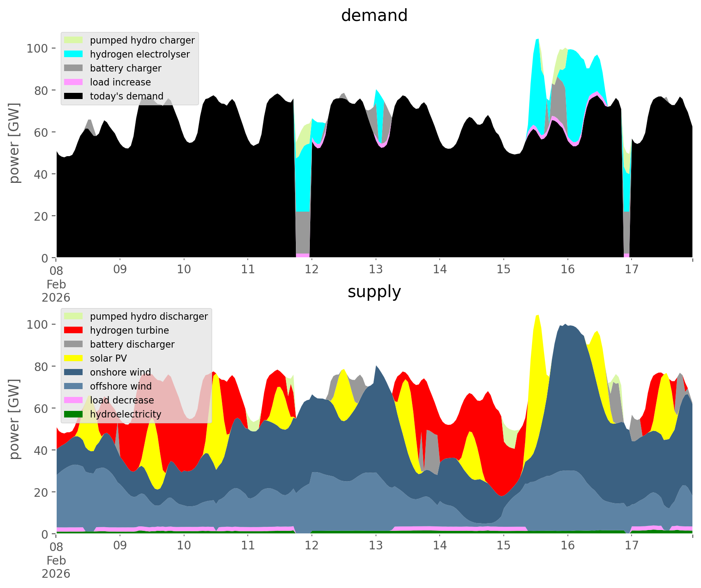This screenshot has height=588, width=701.
Task: Click the red hydrogen turbine legend swatch
Action: coord(74,330)
